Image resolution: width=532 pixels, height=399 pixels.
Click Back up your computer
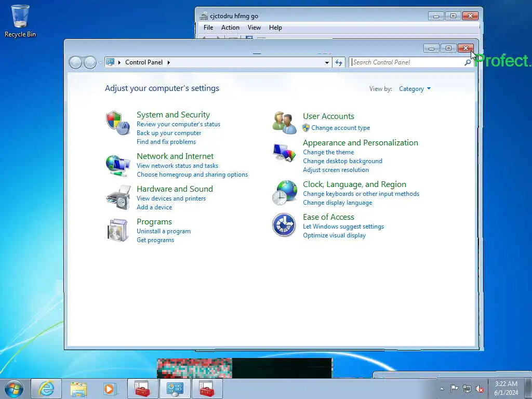[x=169, y=133]
